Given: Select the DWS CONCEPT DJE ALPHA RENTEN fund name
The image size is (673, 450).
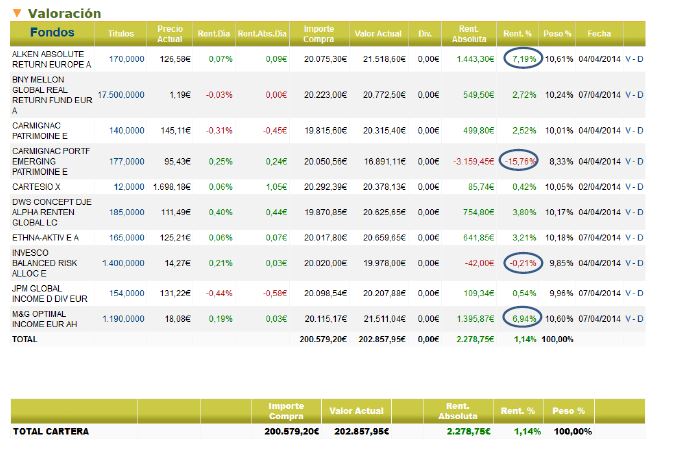Looking at the screenshot, I should point(52,212).
